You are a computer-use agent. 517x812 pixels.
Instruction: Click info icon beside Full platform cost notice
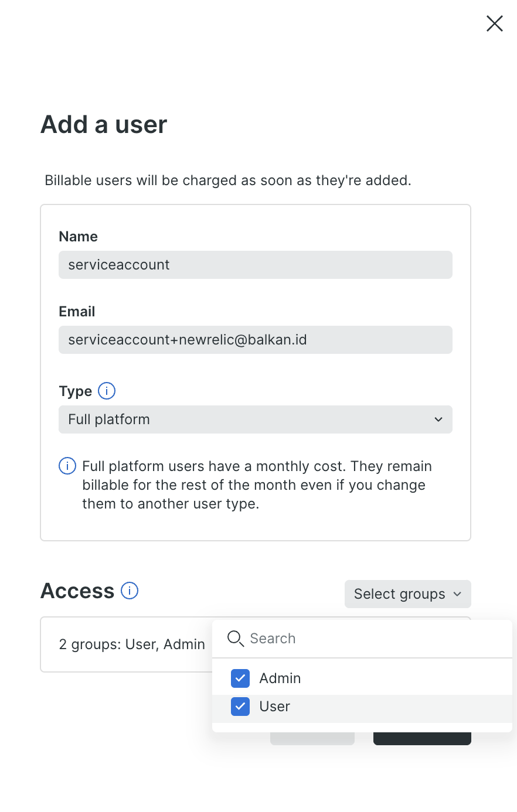(x=67, y=466)
